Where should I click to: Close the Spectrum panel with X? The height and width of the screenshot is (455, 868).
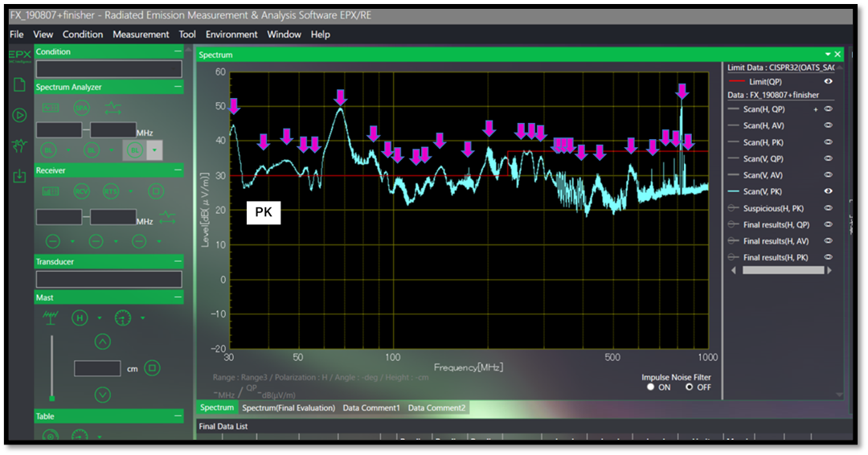[x=837, y=54]
